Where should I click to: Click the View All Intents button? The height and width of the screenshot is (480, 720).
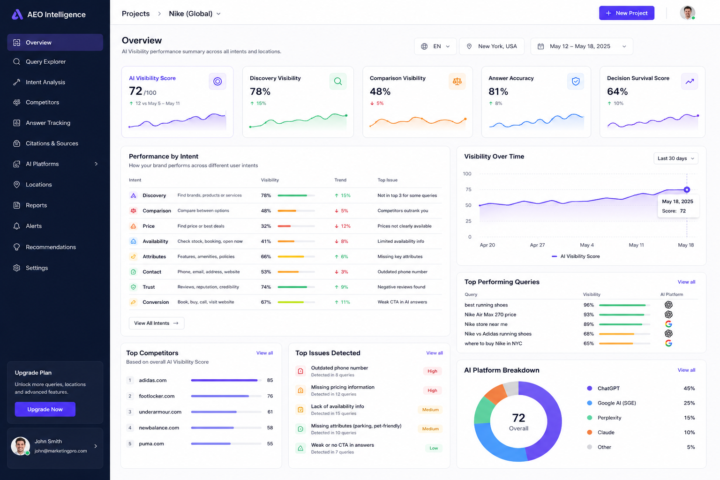pyautogui.click(x=156, y=323)
